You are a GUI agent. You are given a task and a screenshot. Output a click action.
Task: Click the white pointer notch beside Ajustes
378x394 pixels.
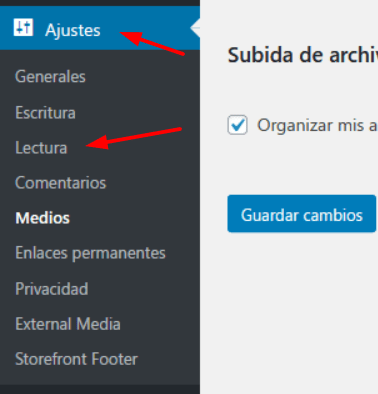click(x=195, y=28)
